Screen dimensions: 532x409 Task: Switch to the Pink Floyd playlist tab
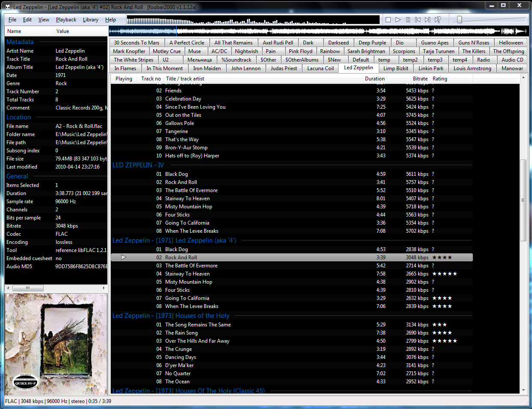point(300,51)
